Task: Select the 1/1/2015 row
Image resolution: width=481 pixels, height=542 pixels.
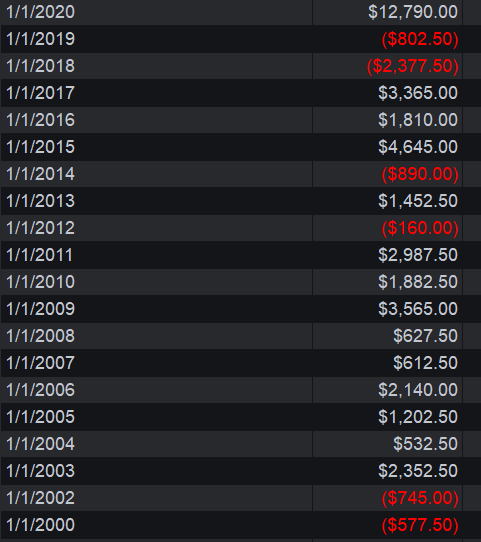Action: 240,147
